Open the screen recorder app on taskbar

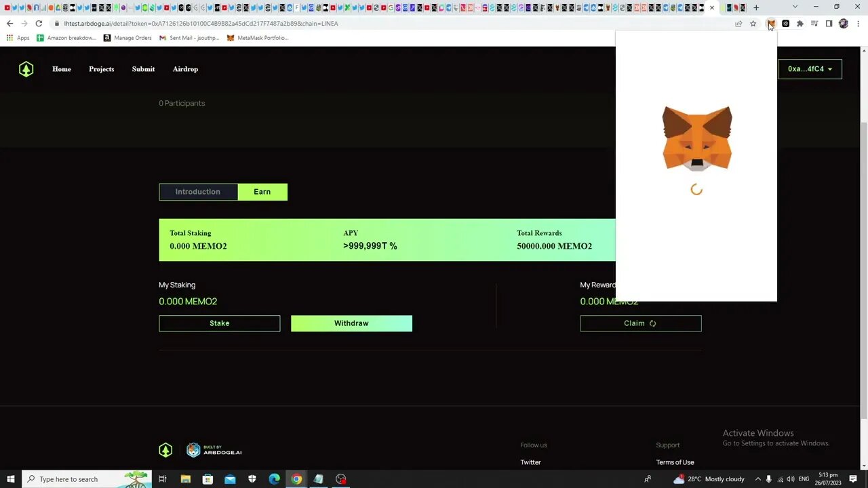click(341, 479)
